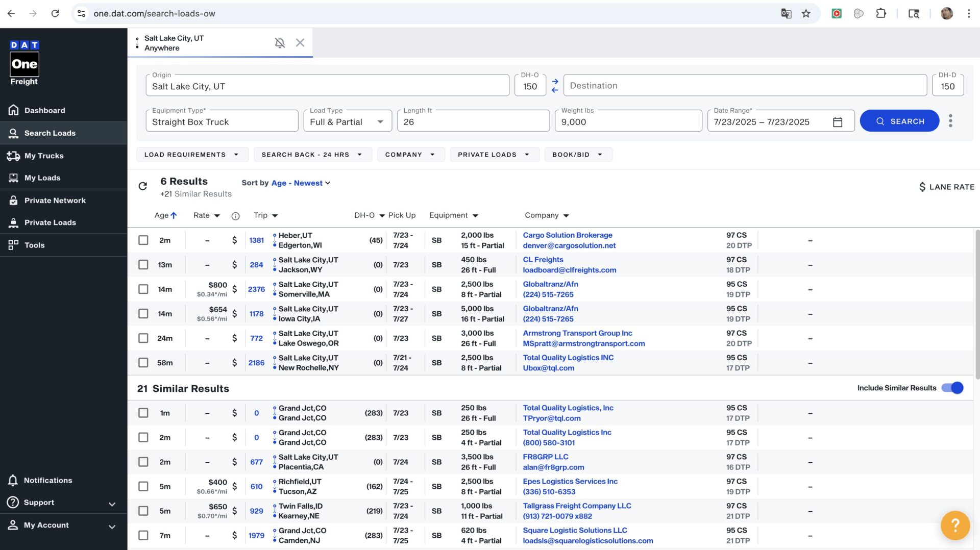Open the orange help question button
Screen dimensions: 980x550
[x=954, y=525]
